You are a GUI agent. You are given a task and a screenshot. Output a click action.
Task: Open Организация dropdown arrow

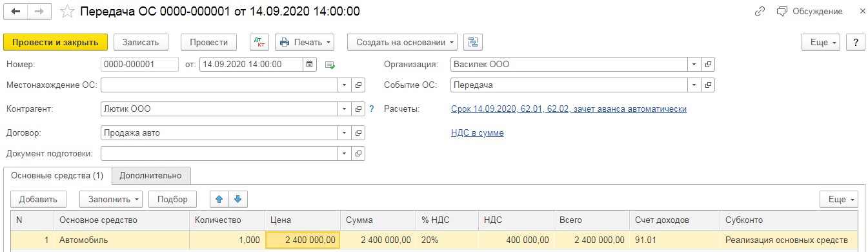694,65
